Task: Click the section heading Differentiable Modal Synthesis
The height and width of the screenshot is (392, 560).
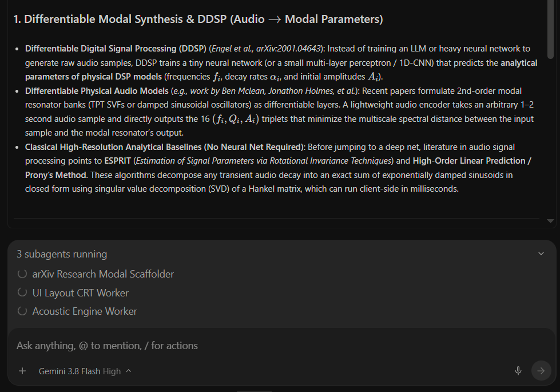Action: pyautogui.click(x=198, y=19)
